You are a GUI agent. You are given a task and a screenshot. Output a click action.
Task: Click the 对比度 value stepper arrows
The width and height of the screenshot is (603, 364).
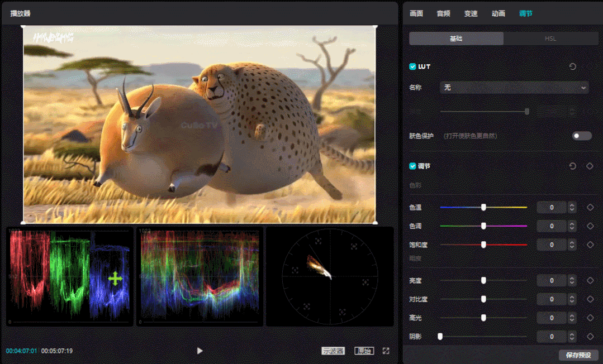pos(572,299)
